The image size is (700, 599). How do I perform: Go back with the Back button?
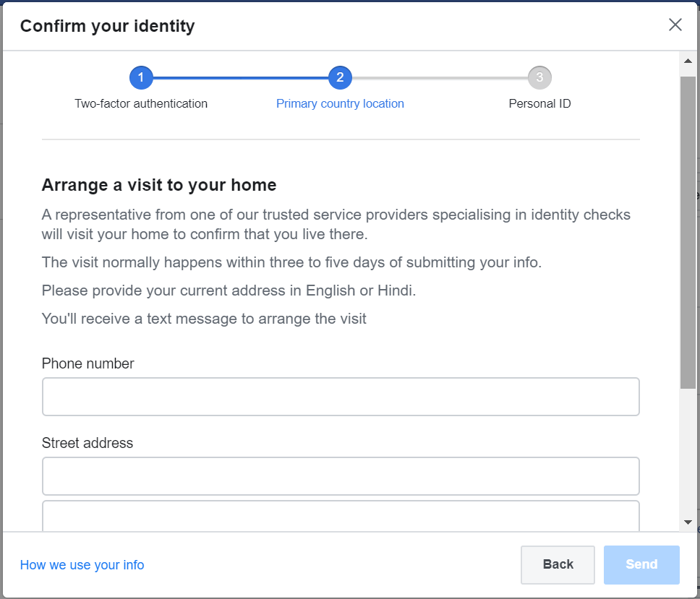(x=558, y=564)
